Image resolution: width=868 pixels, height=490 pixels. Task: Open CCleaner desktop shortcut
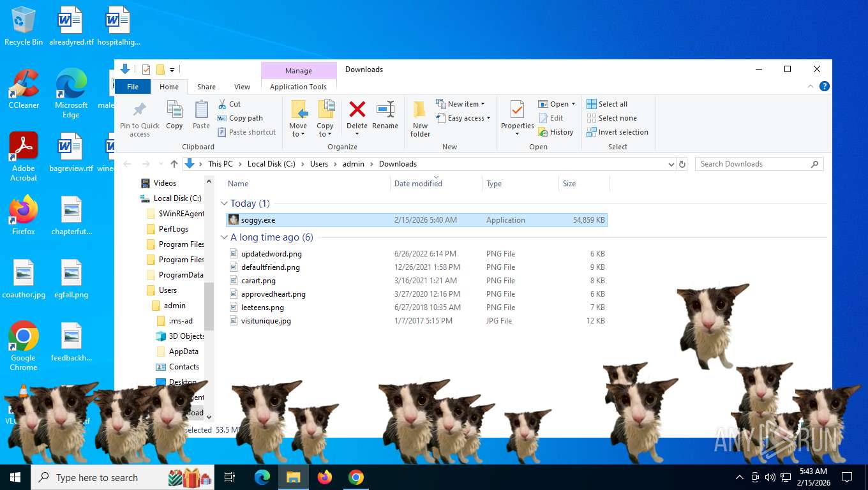coord(24,89)
